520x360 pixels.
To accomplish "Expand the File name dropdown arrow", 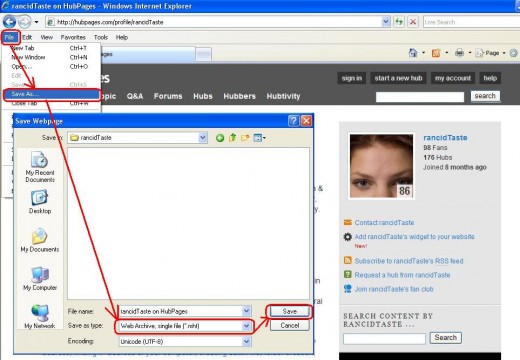I will (246, 311).
